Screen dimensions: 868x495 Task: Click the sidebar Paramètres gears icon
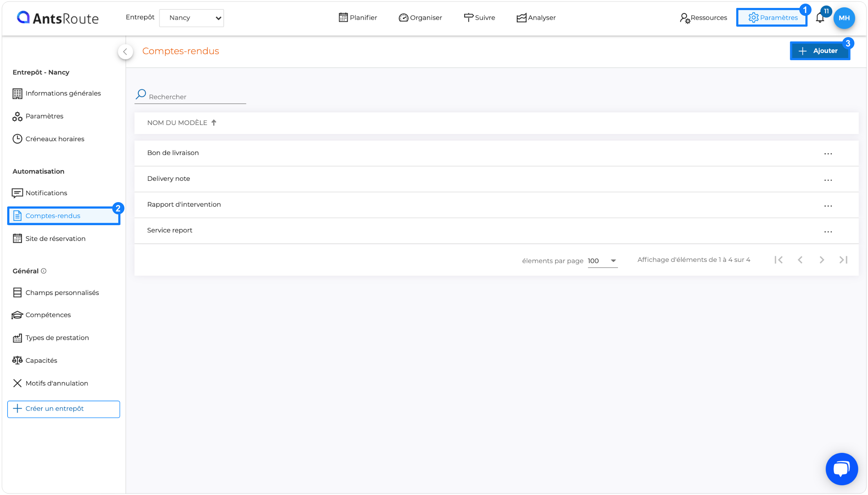pos(17,116)
